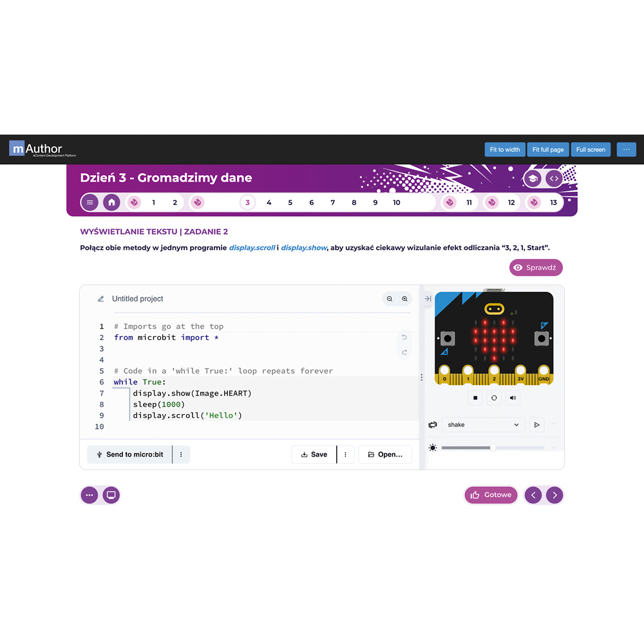Open the shake gesture dropdown
644x644 pixels.
pos(483,424)
